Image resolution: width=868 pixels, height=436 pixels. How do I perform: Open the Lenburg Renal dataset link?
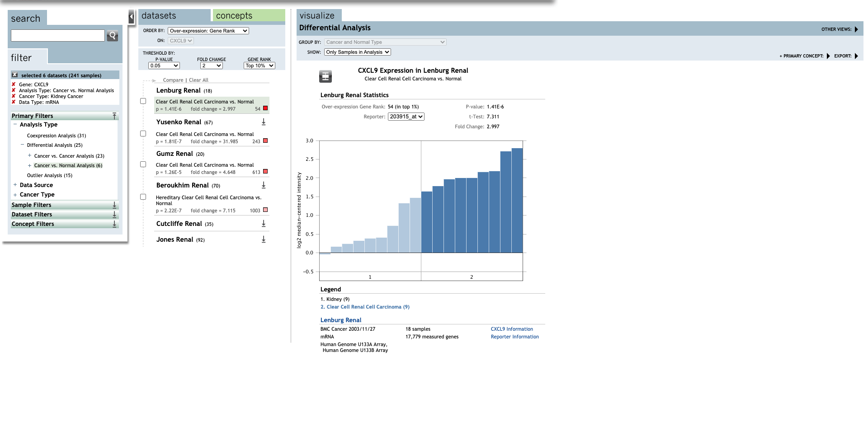pyautogui.click(x=341, y=320)
